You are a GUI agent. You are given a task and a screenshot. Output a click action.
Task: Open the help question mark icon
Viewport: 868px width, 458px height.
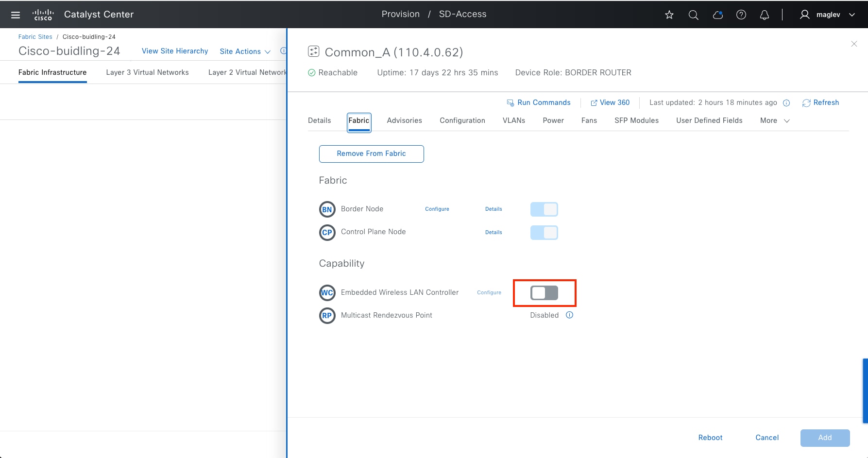coord(741,15)
